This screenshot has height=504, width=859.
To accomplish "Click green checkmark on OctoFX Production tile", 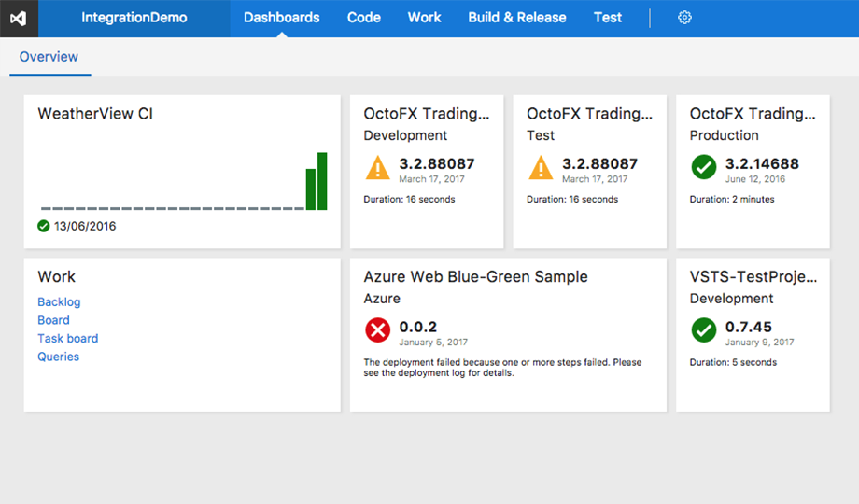I will (x=704, y=167).
